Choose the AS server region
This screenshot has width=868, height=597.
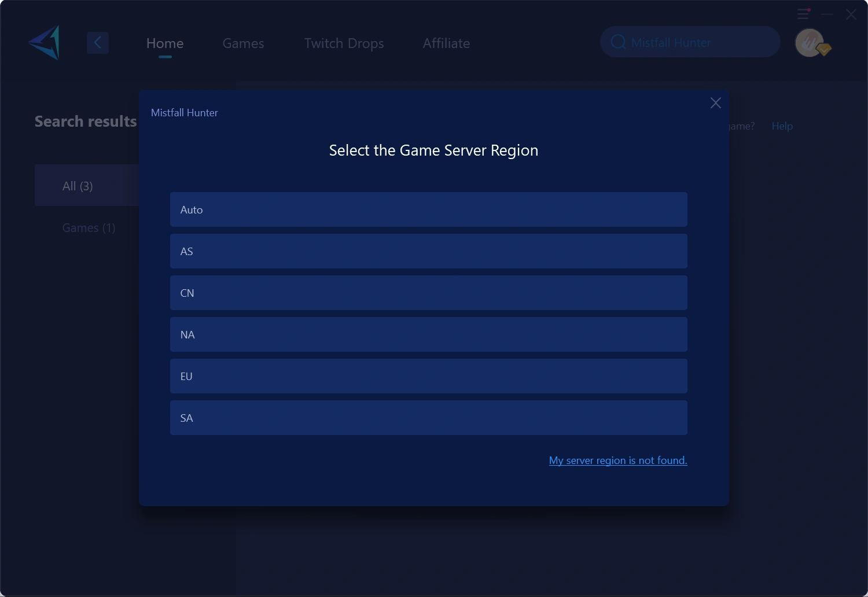429,251
